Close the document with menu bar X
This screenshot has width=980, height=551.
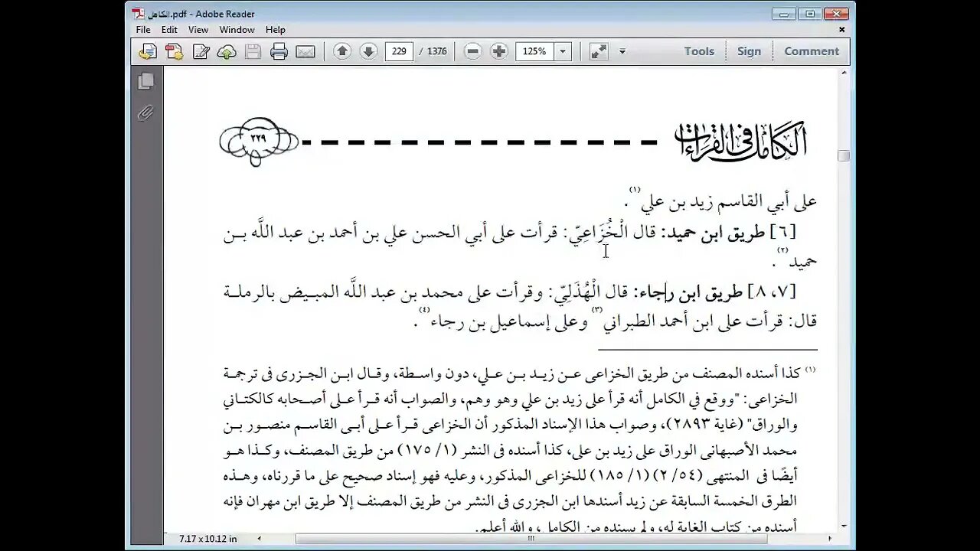pos(842,30)
